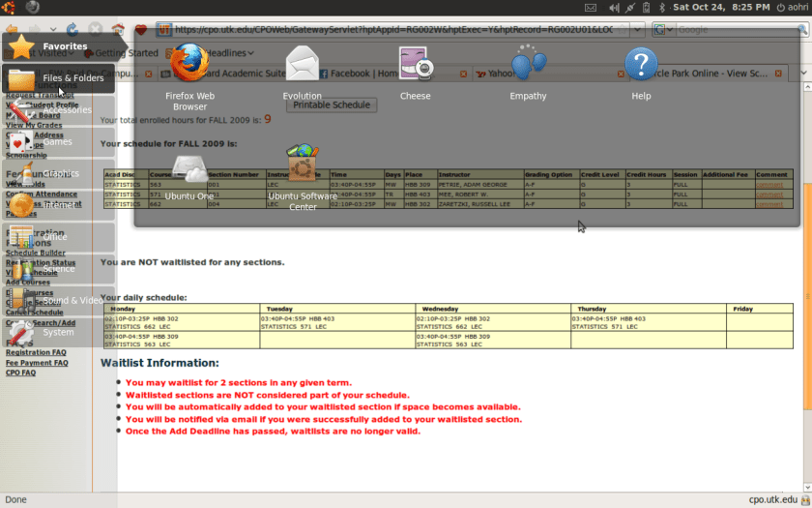Click the Getting Started bookmark
This screenshot has height=508, width=812.
pos(121,53)
